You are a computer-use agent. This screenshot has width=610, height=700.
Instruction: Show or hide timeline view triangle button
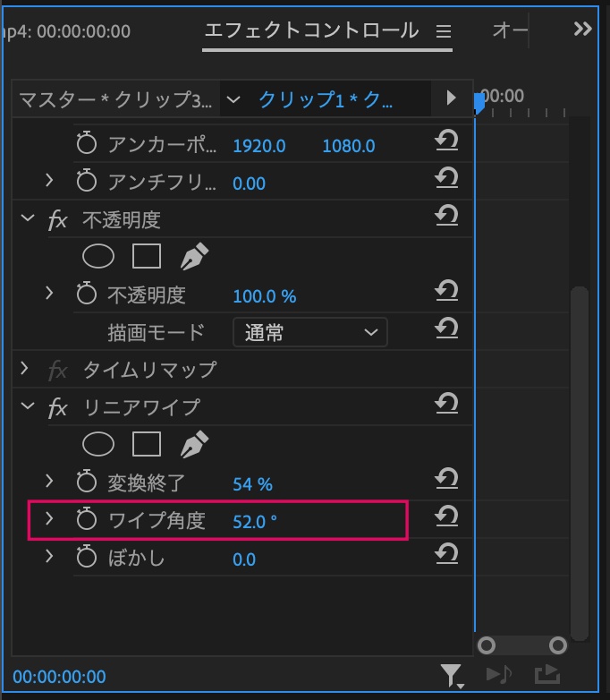451,98
